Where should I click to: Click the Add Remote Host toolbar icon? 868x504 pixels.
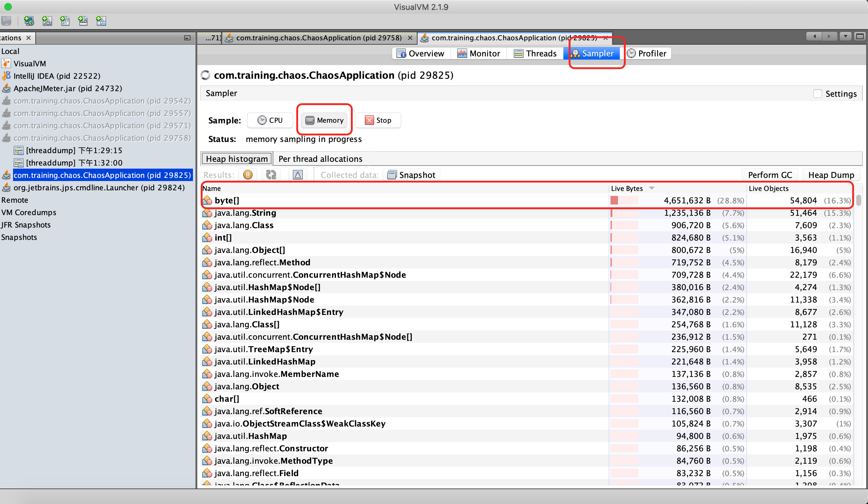[x=29, y=21]
